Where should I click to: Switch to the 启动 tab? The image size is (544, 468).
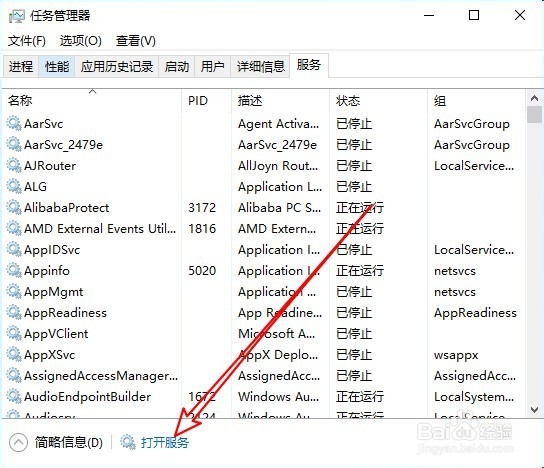177,66
